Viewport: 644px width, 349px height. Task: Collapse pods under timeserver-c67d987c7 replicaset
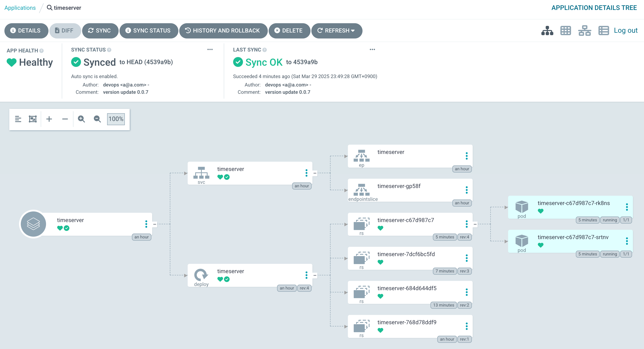(475, 224)
